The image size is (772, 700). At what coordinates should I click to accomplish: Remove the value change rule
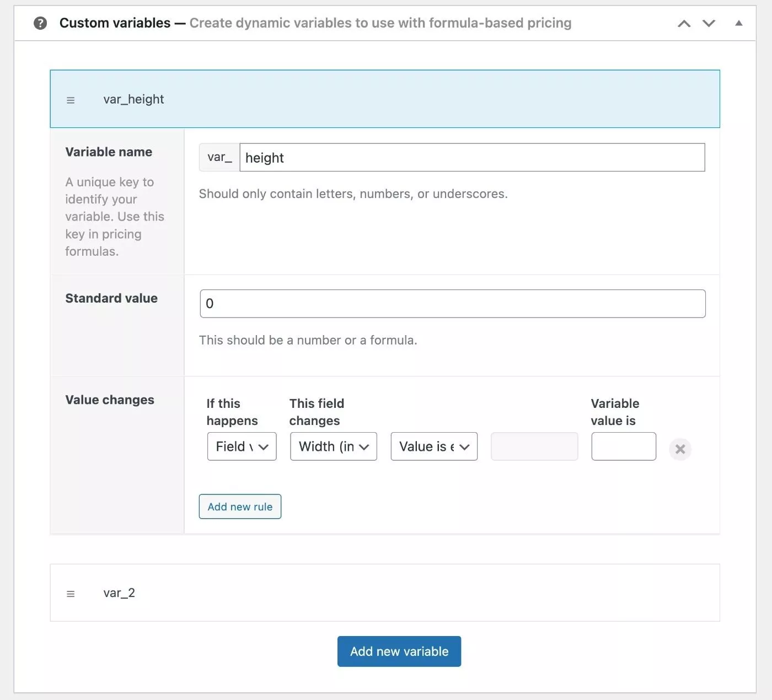pyautogui.click(x=680, y=449)
